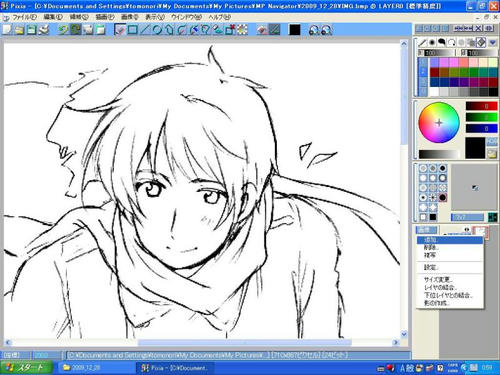Screen dimensions: 500x375
Task: Expand the blue arrow dropdown in pen panel
Action: coord(493,42)
